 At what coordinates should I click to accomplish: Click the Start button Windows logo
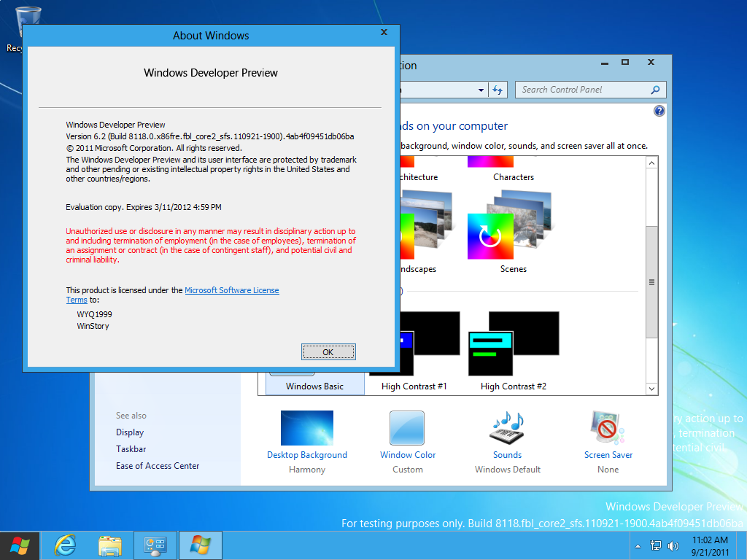tap(20, 545)
